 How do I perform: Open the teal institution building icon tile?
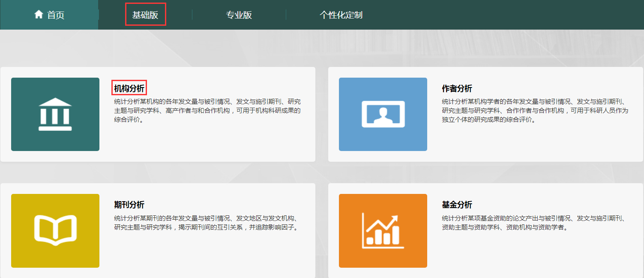coord(55,114)
